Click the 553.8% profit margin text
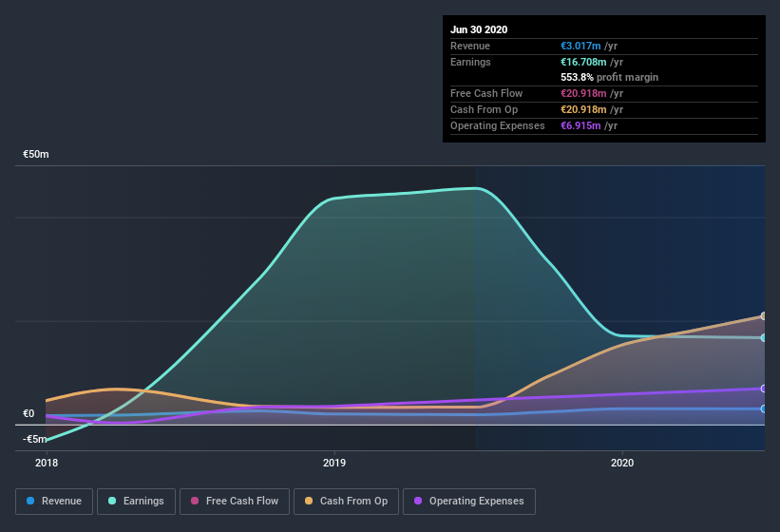780x532 pixels. pyautogui.click(x=609, y=78)
